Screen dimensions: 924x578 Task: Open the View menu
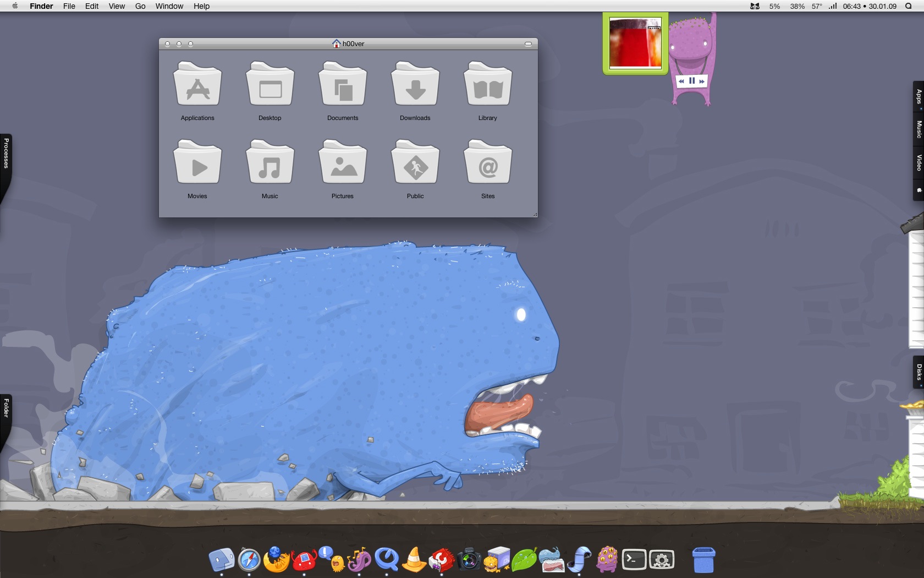pos(117,6)
